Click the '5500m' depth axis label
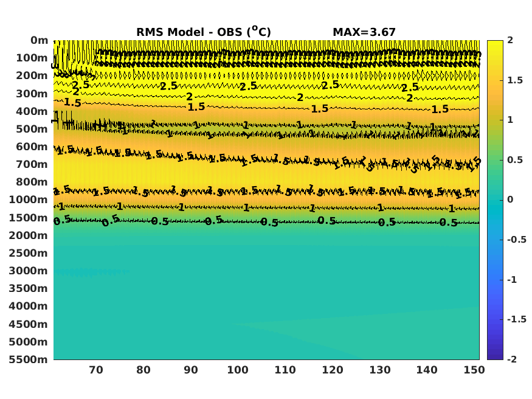532x399 pixels. pyautogui.click(x=29, y=359)
